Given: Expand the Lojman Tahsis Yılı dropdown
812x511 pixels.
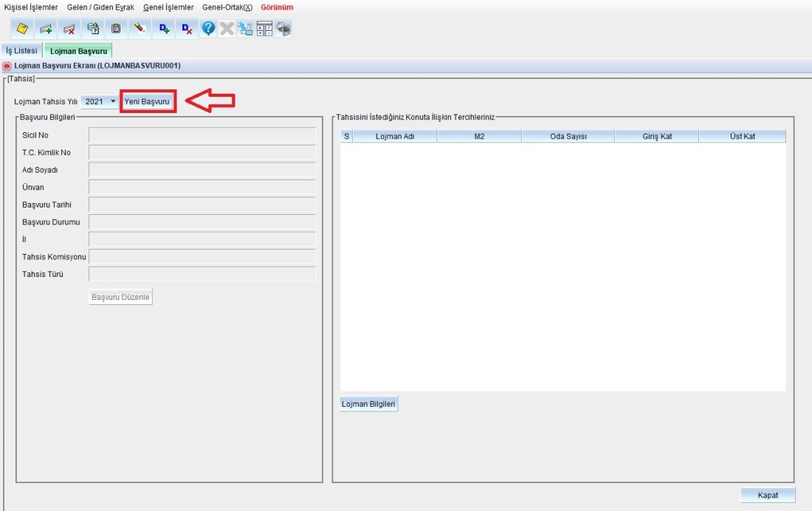Looking at the screenshot, I should pyautogui.click(x=113, y=101).
